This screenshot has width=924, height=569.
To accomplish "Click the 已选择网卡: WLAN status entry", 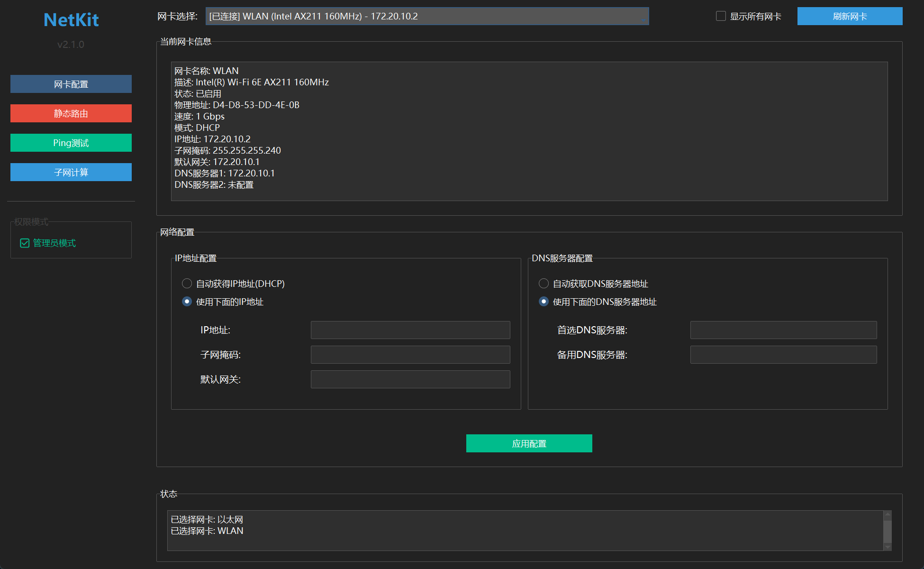I will [x=207, y=531].
